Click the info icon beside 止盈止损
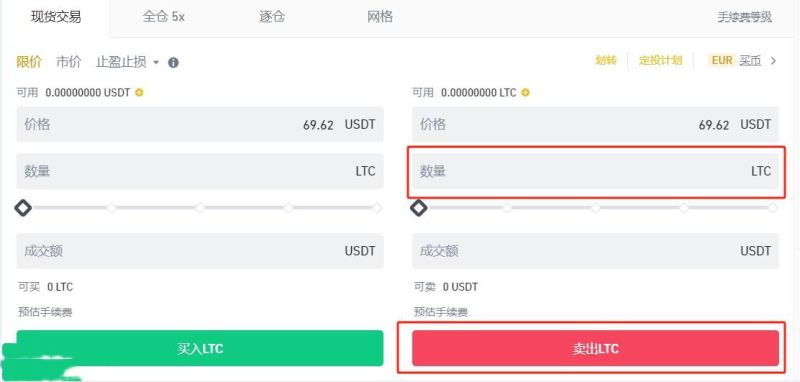The image size is (800, 382). click(173, 63)
